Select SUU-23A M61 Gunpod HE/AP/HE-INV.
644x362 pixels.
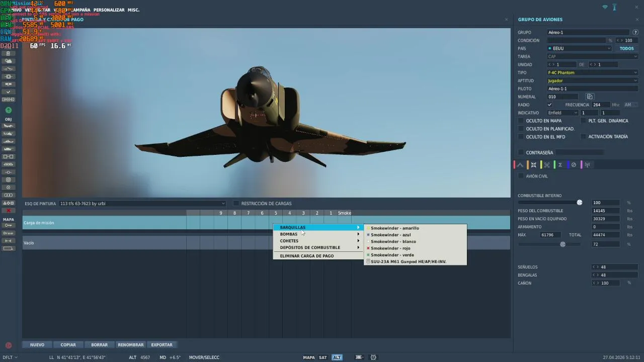pos(415,261)
